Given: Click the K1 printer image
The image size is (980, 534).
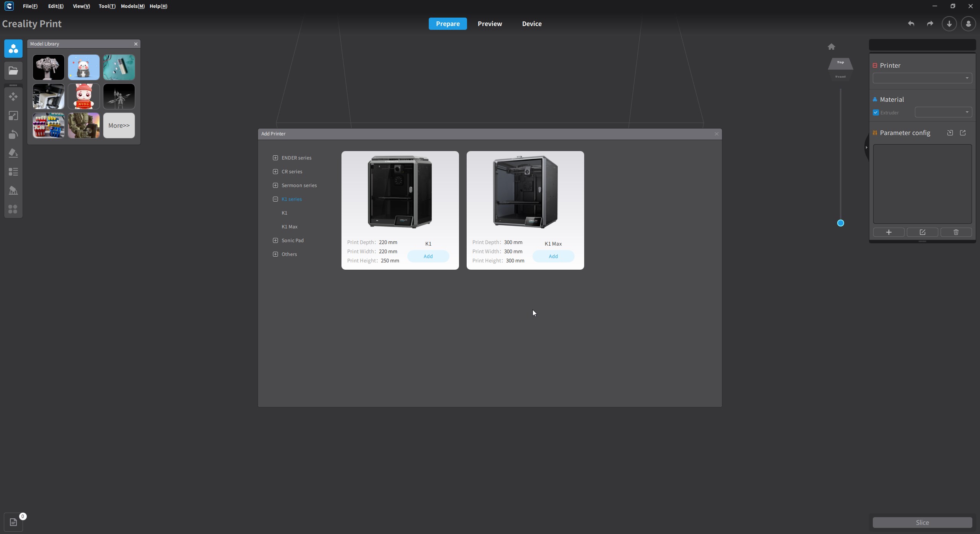Looking at the screenshot, I should (400, 192).
